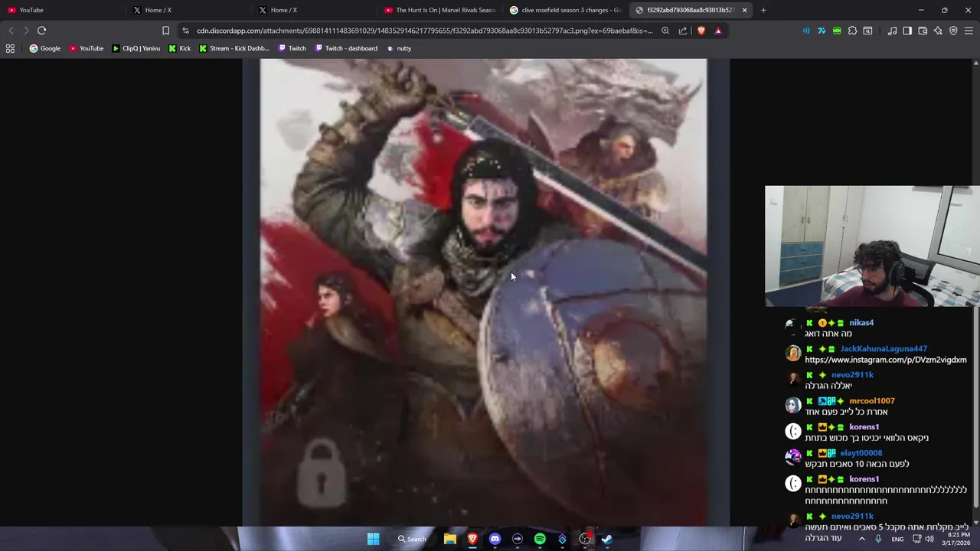Open the Extensions puzzle icon
Image resolution: width=980 pixels, height=551 pixels.
tap(852, 31)
